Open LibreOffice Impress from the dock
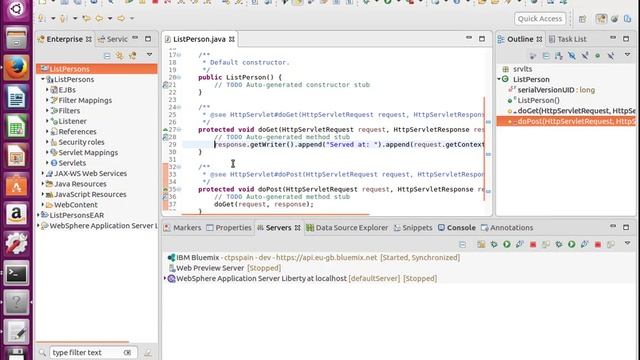This screenshot has height=360, width=640. (16, 156)
